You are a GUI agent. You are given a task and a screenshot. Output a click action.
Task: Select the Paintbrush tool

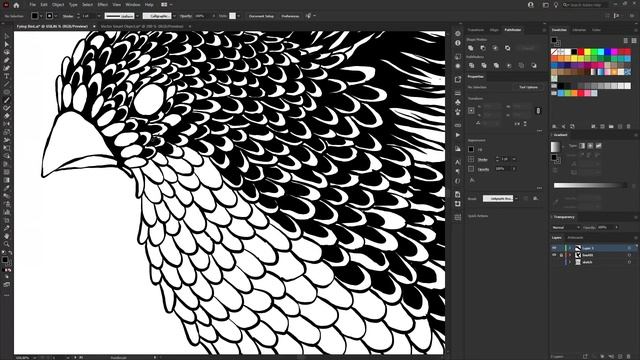7,100
